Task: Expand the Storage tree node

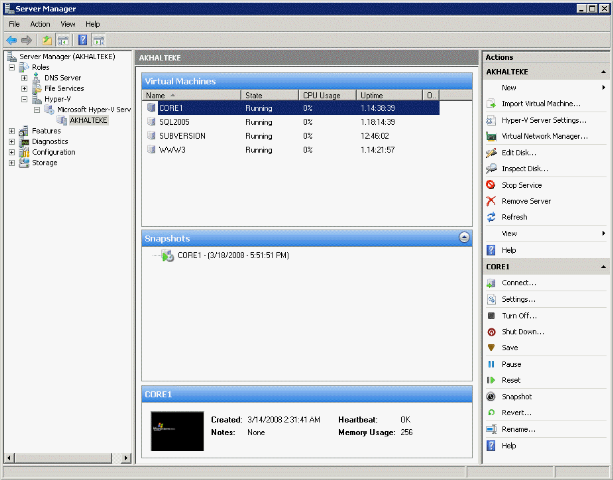Action: (x=12, y=163)
